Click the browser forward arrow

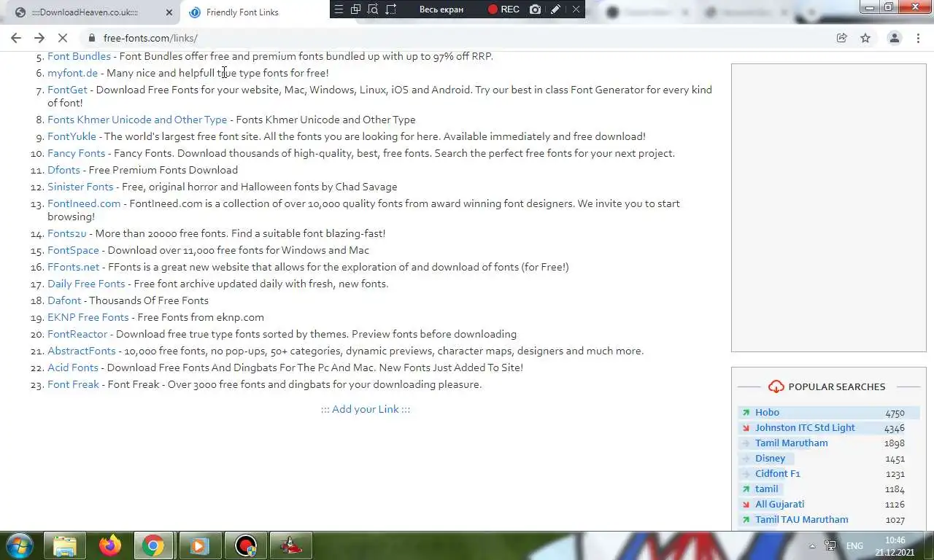click(x=39, y=38)
